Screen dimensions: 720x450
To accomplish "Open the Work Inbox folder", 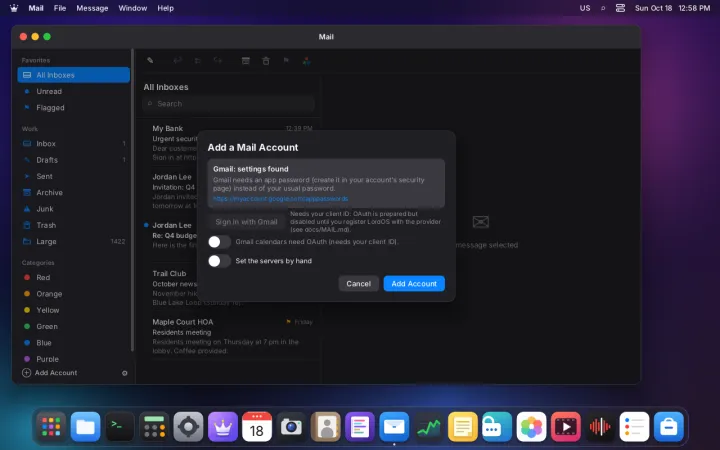I will [73, 144].
